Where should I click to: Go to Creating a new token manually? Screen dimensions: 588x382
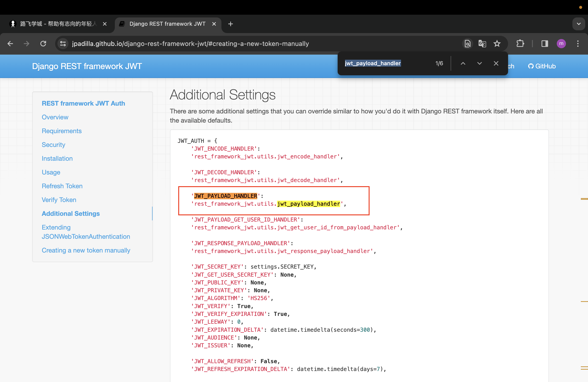click(86, 250)
